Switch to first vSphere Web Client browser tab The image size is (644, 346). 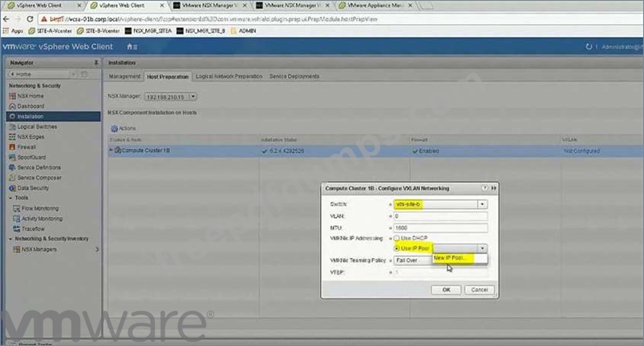(x=43, y=6)
